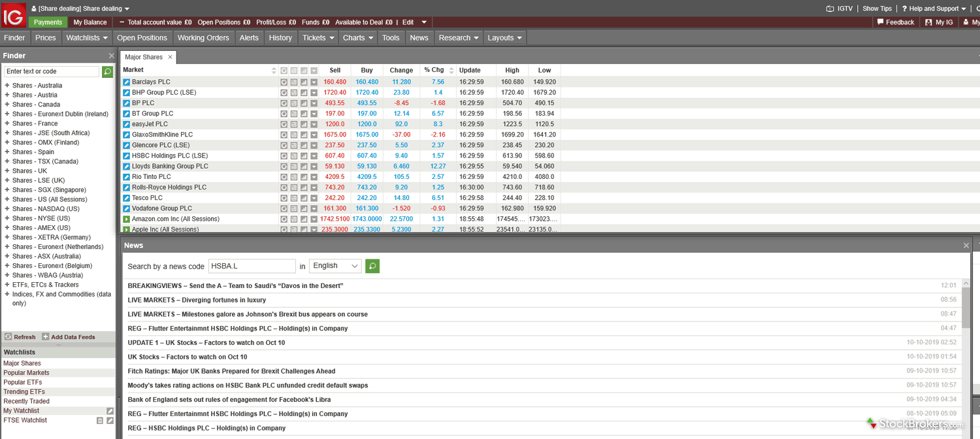Image resolution: width=980 pixels, height=439 pixels.
Task: Click the delete trash icon for FTSE Watchlist
Action: pos(100,421)
